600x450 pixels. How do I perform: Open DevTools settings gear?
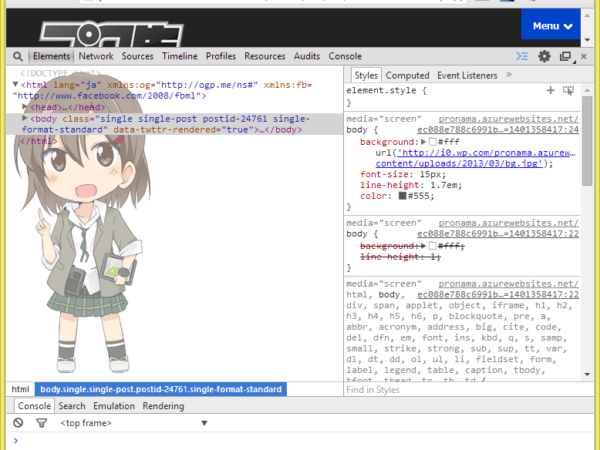(544, 56)
